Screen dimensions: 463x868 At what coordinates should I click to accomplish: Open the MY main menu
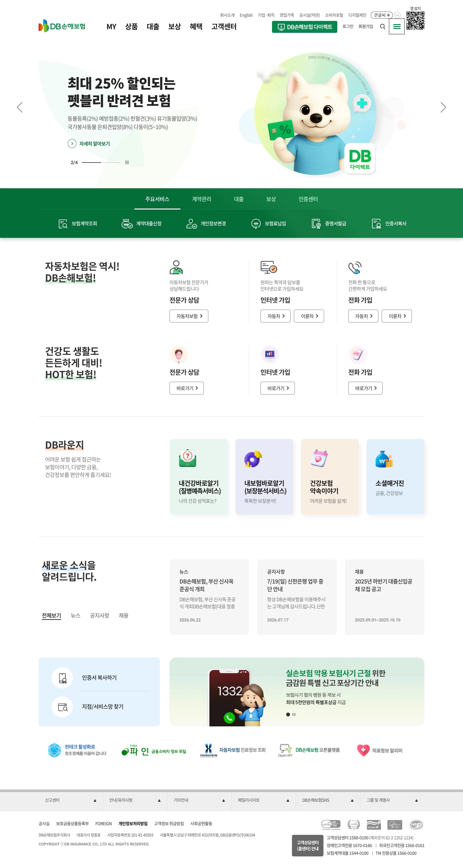click(x=111, y=27)
